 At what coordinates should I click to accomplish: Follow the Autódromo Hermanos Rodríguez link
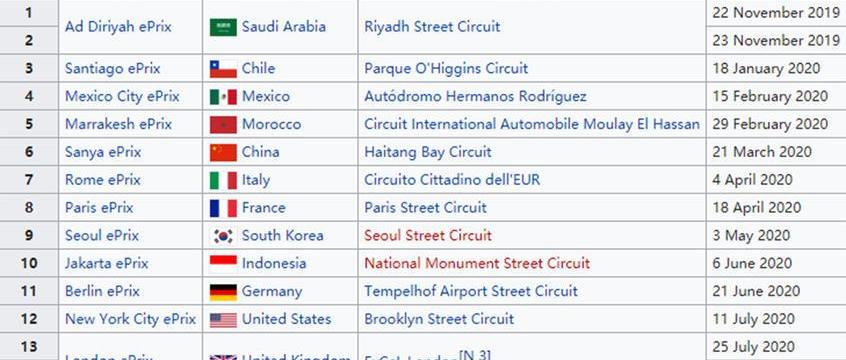(x=475, y=97)
